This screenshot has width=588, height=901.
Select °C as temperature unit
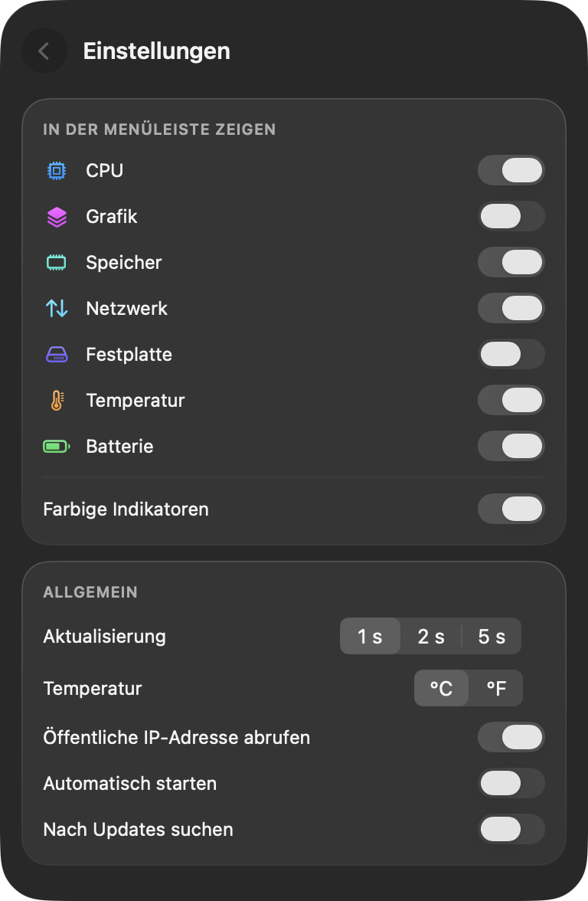tap(441, 688)
